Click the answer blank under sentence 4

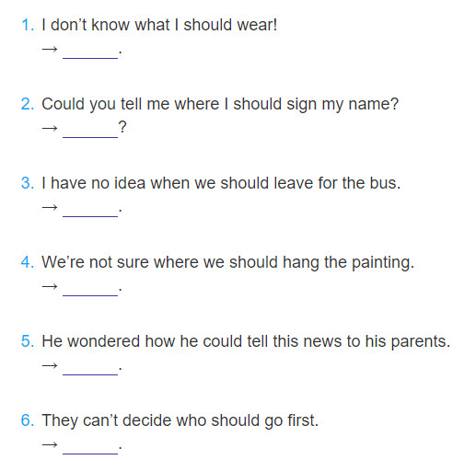(x=90, y=291)
